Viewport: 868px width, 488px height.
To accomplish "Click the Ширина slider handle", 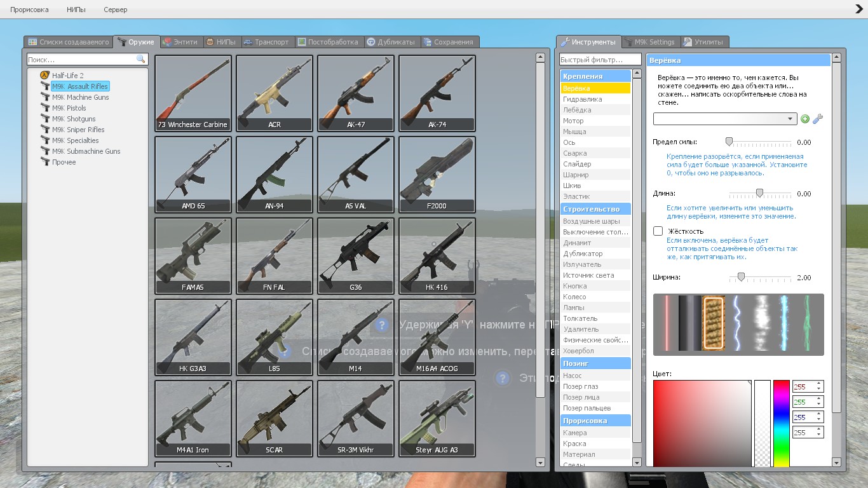I will click(x=740, y=277).
